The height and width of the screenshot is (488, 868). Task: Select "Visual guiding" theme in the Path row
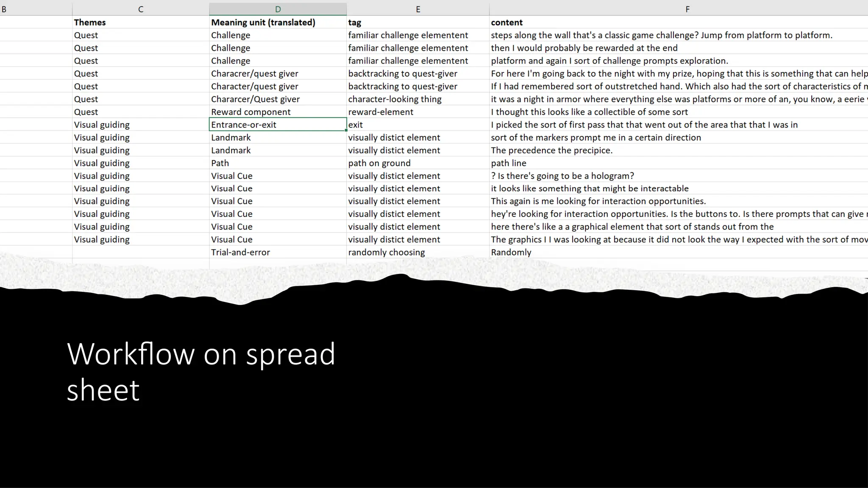141,163
